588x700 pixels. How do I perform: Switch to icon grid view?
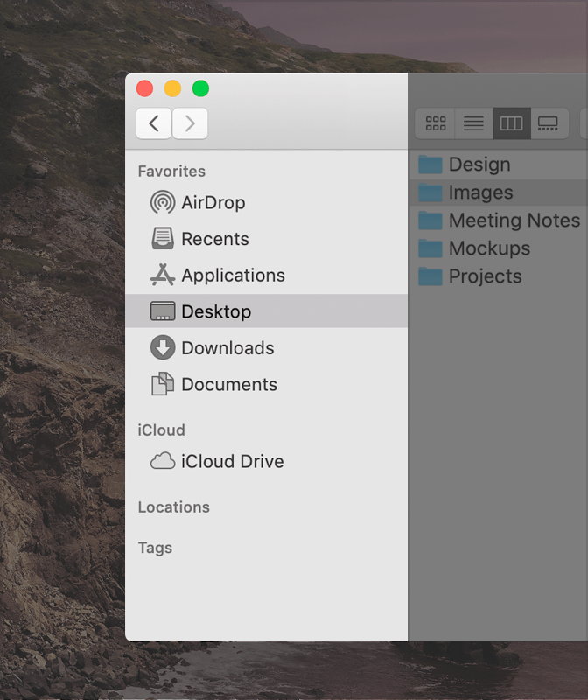(435, 123)
